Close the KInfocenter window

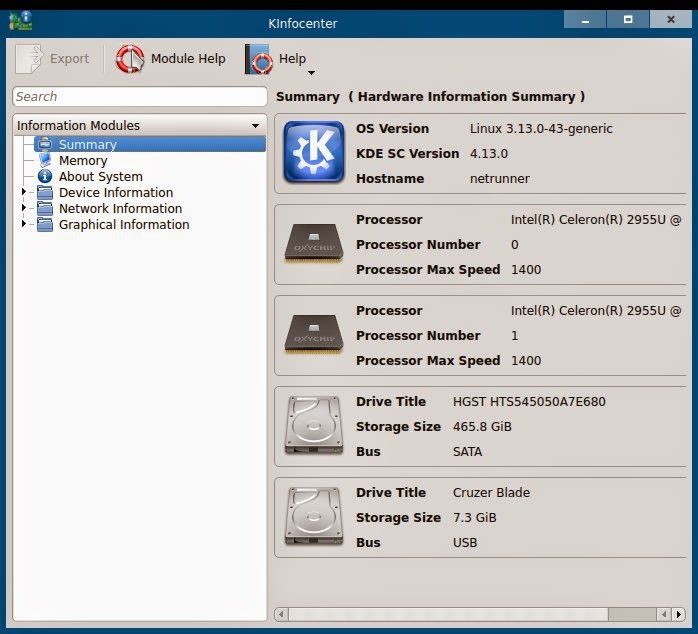(x=671, y=20)
